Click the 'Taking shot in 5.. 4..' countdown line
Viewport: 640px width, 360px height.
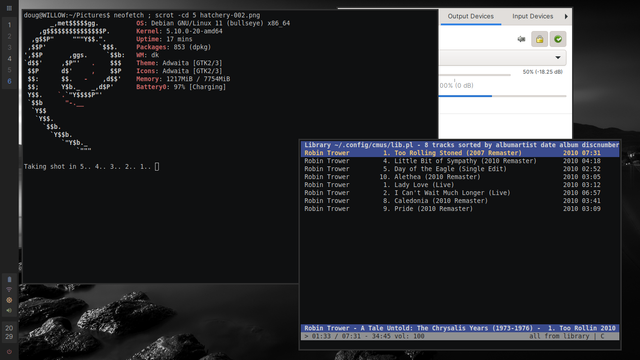(x=91, y=167)
